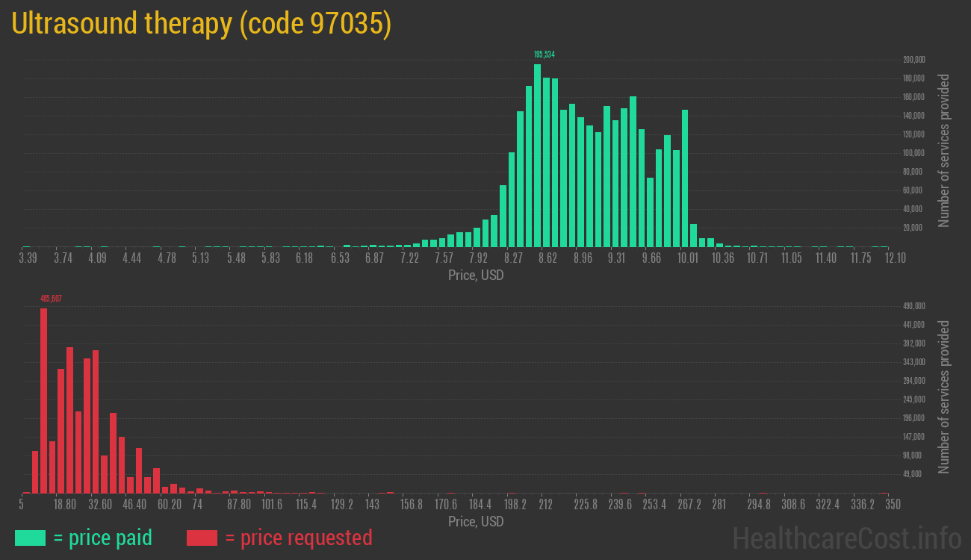The image size is (971, 560).
Task: Click the 18.80 tick on the bottom x-axis
Action: point(65,504)
